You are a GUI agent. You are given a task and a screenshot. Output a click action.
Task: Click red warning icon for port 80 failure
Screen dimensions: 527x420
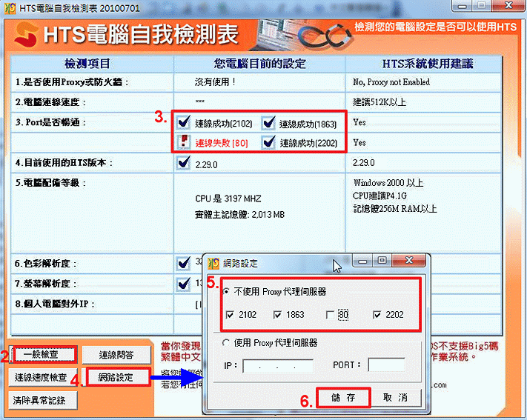pos(184,142)
